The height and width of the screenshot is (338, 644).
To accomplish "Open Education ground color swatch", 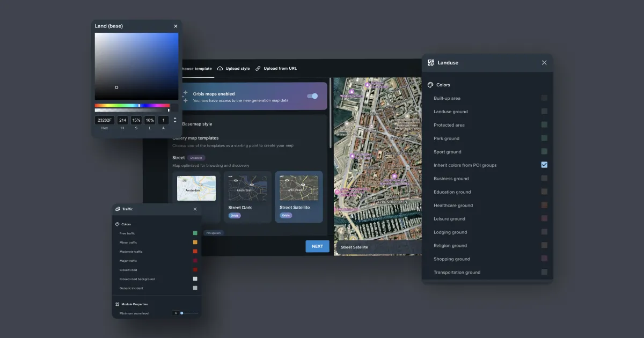I will [x=544, y=192].
